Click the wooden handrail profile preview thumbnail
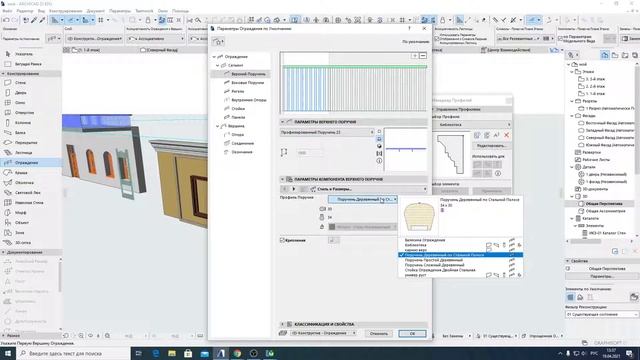640x360 pixels. [x=419, y=216]
